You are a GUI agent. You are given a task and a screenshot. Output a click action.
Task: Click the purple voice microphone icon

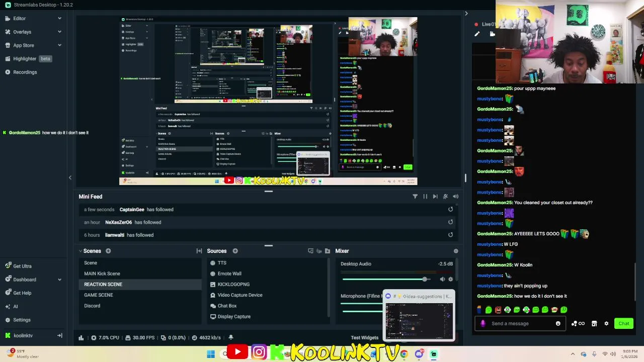[x=483, y=324]
